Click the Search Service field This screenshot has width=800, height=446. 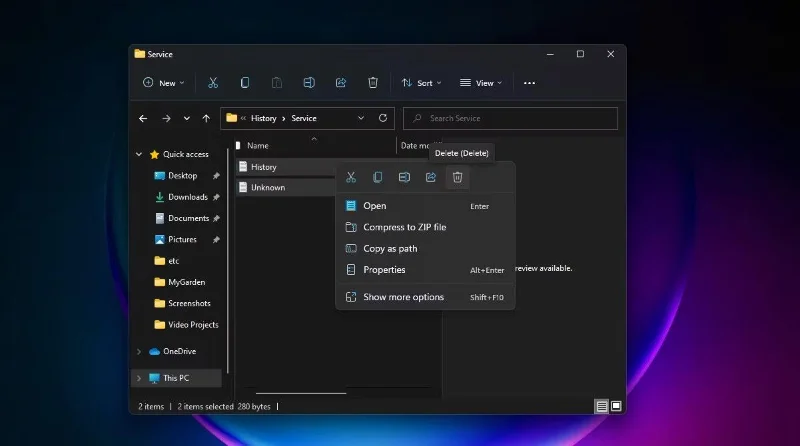click(510, 118)
